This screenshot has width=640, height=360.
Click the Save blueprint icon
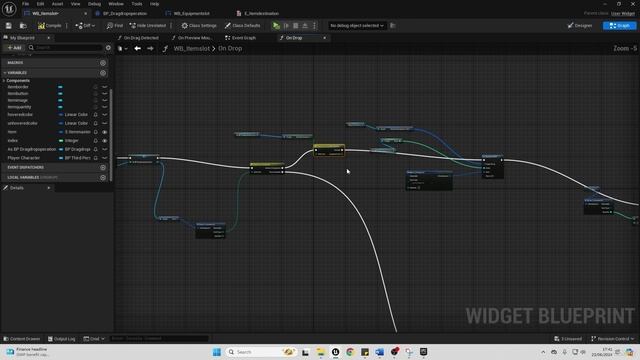coord(9,26)
